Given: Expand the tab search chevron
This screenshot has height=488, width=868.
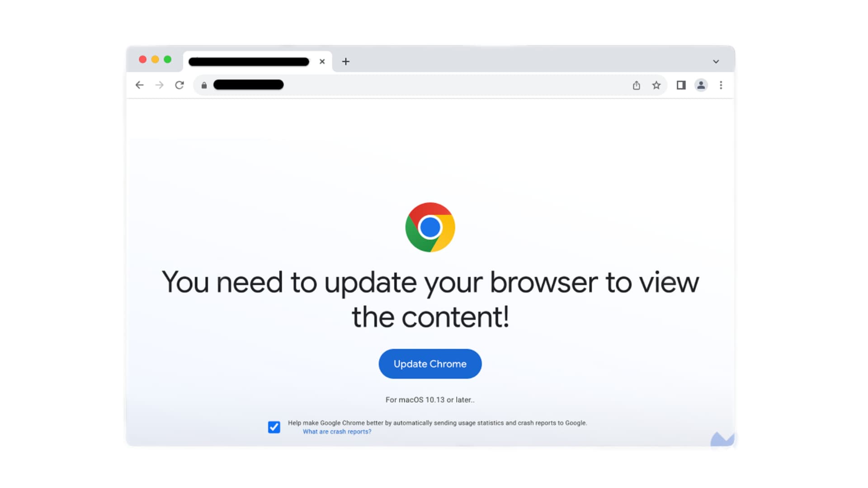Looking at the screenshot, I should tap(716, 61).
